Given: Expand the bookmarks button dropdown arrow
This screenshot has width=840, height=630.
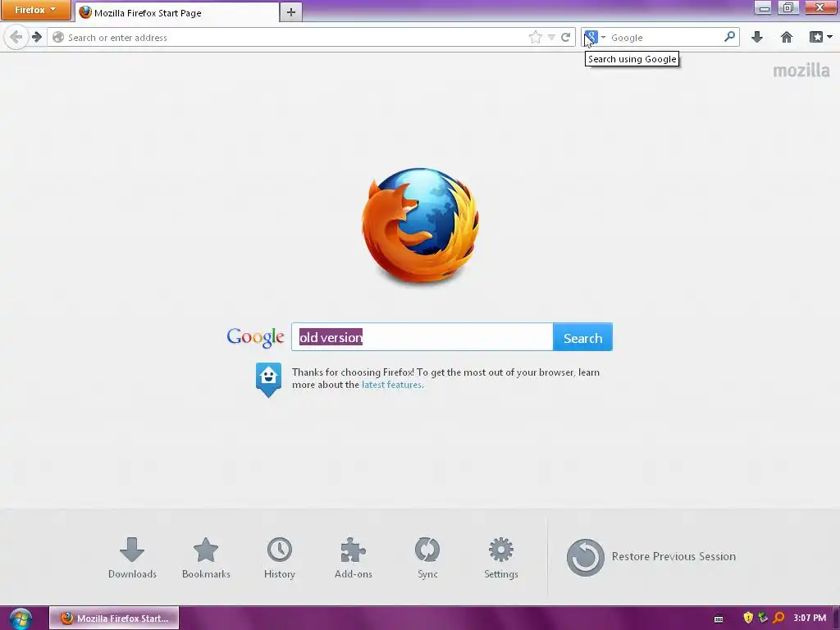Looking at the screenshot, I should (830, 37).
